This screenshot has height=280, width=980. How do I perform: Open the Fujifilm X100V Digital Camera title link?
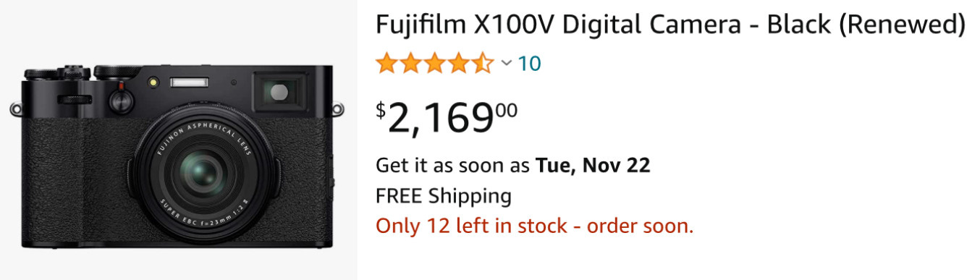[x=670, y=25]
